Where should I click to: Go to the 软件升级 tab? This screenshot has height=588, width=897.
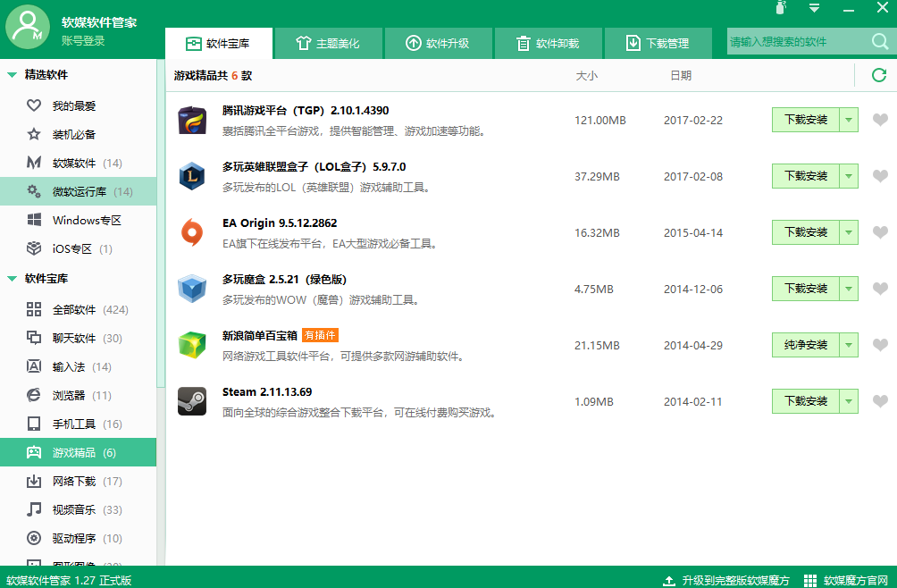[438, 44]
